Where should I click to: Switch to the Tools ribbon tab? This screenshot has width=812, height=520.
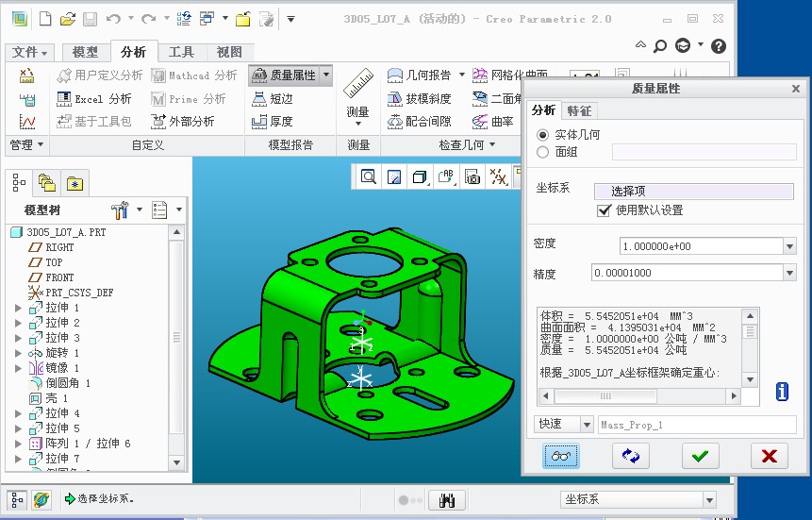(x=181, y=52)
